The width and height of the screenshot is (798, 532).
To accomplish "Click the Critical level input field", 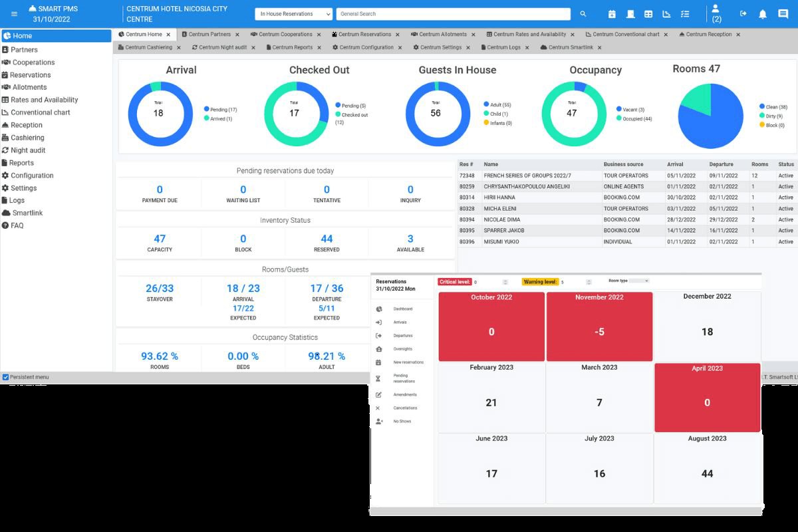I will pyautogui.click(x=490, y=282).
